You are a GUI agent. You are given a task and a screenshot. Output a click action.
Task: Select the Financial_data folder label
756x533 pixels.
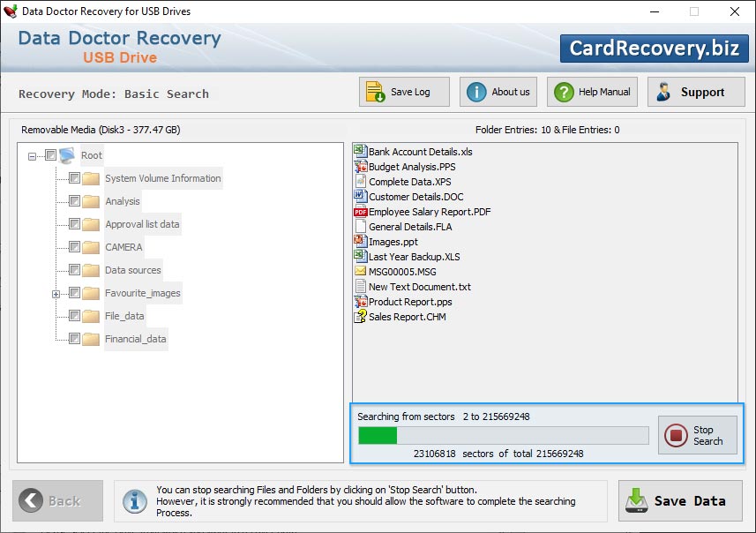(x=136, y=339)
